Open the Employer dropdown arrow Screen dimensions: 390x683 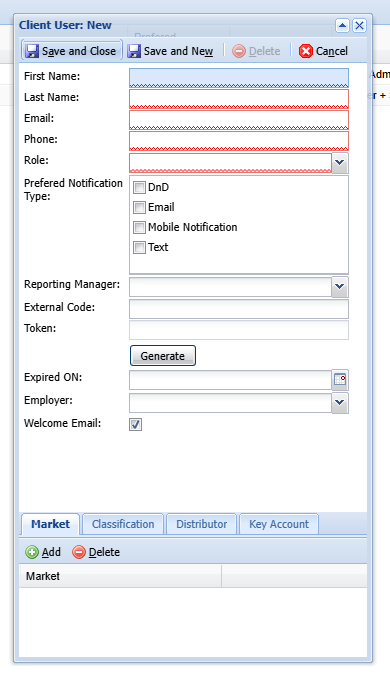[340, 403]
